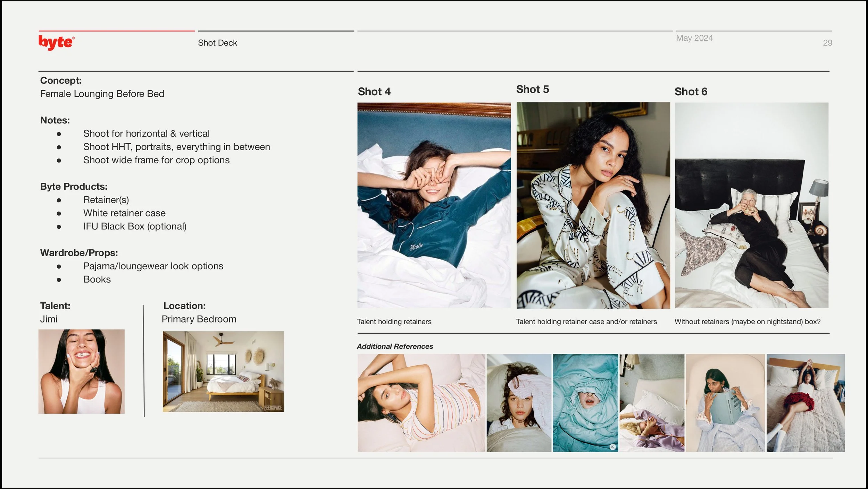This screenshot has width=868, height=489.
Task: Click the woman reading book reference
Action: [725, 403]
